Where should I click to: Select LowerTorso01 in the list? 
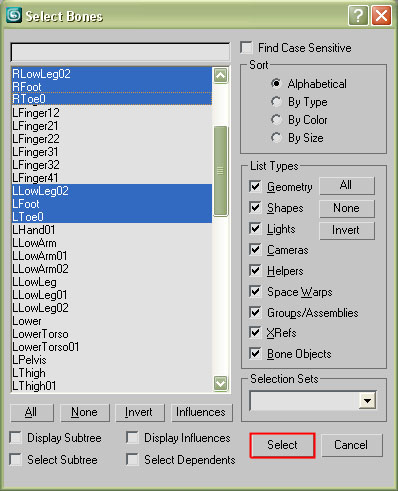tap(112, 347)
